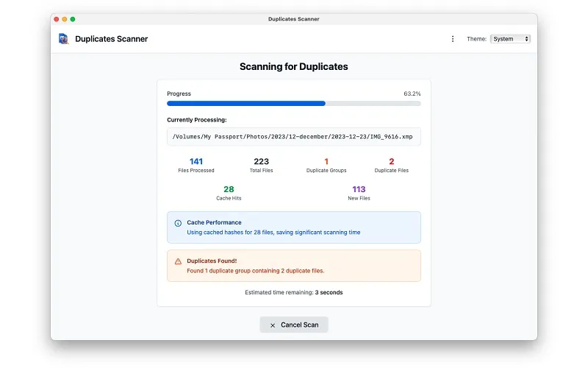Screen dimensions: 588x368
Task: Open the three-dot more options menu
Action: (x=453, y=39)
